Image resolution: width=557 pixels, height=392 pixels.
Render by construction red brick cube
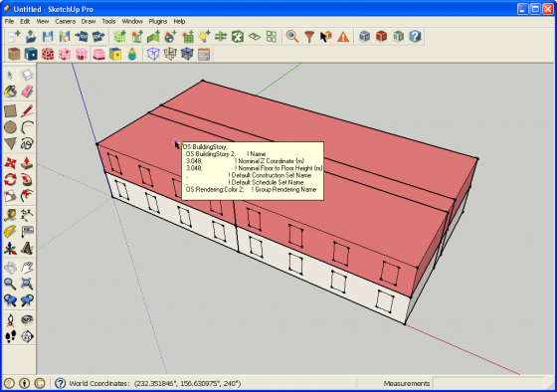pos(48,54)
